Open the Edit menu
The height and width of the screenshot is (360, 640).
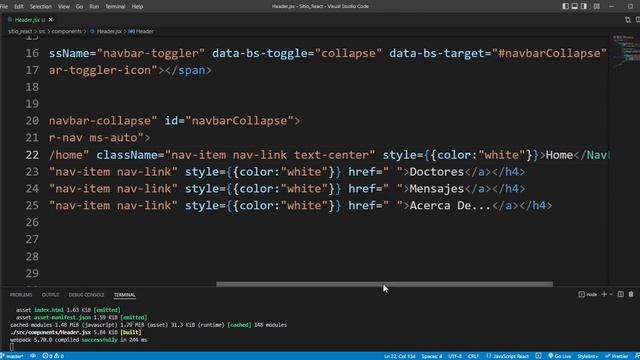(x=19, y=6)
